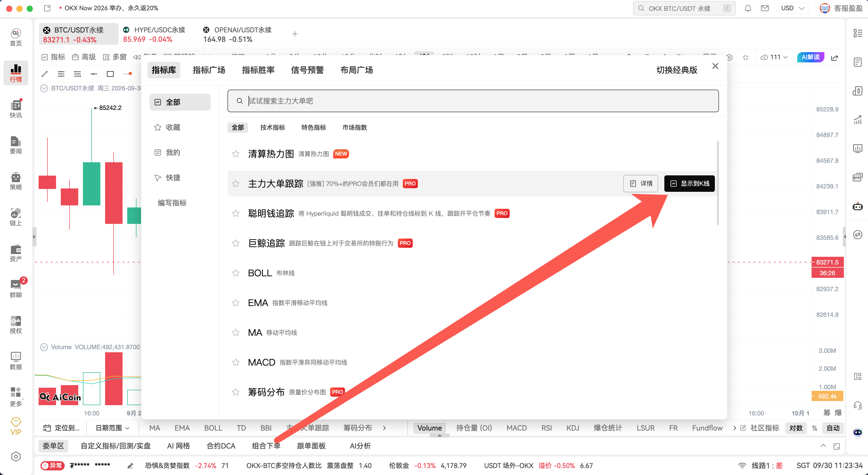This screenshot has height=475, width=868.
Task: Open the mail envelope icon
Action: pyautogui.click(x=765, y=8)
